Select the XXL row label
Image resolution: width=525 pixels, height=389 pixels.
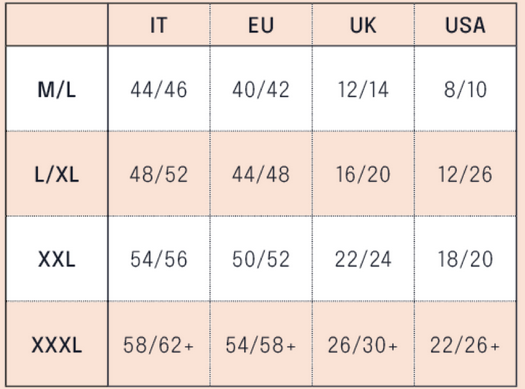pyautogui.click(x=57, y=259)
